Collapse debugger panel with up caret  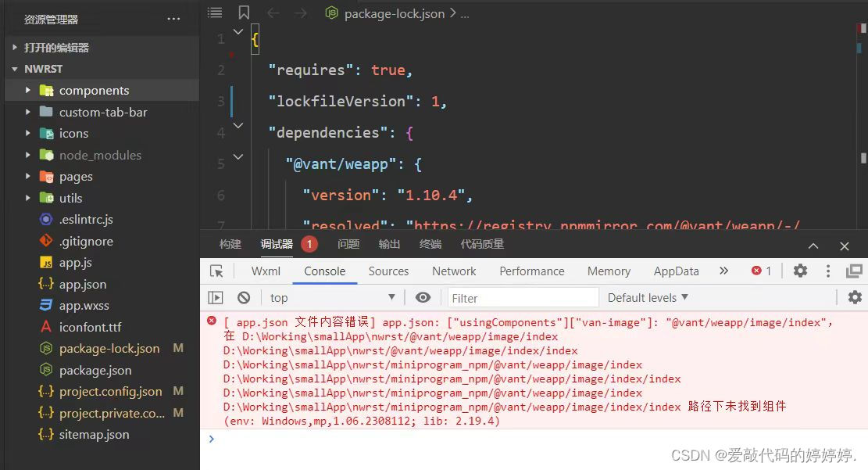[x=813, y=246]
